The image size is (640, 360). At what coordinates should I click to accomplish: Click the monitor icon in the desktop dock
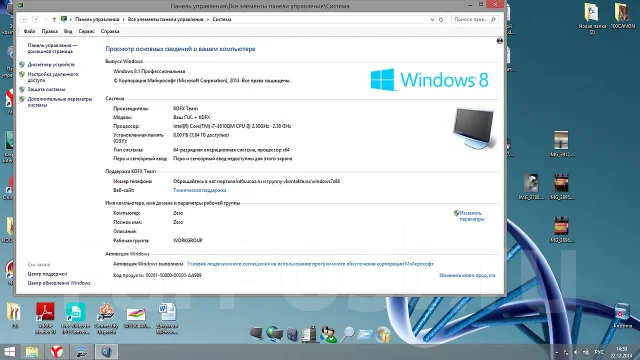click(x=256, y=334)
